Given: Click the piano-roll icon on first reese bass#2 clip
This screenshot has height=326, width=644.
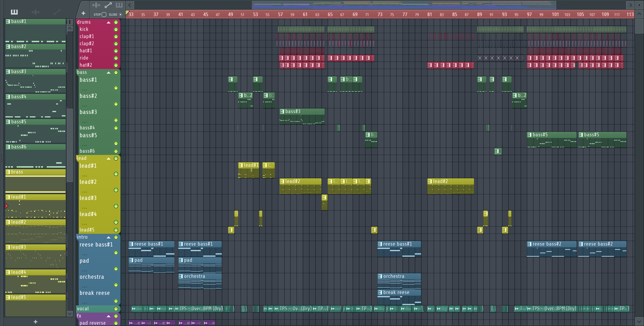Looking at the screenshot, I should 529,244.
